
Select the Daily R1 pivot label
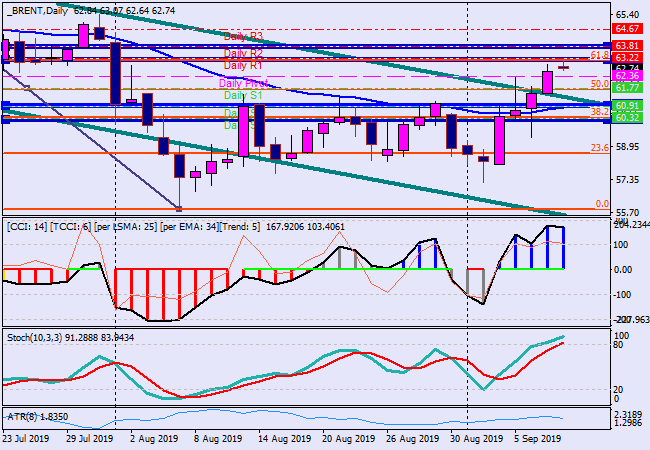click(x=243, y=65)
